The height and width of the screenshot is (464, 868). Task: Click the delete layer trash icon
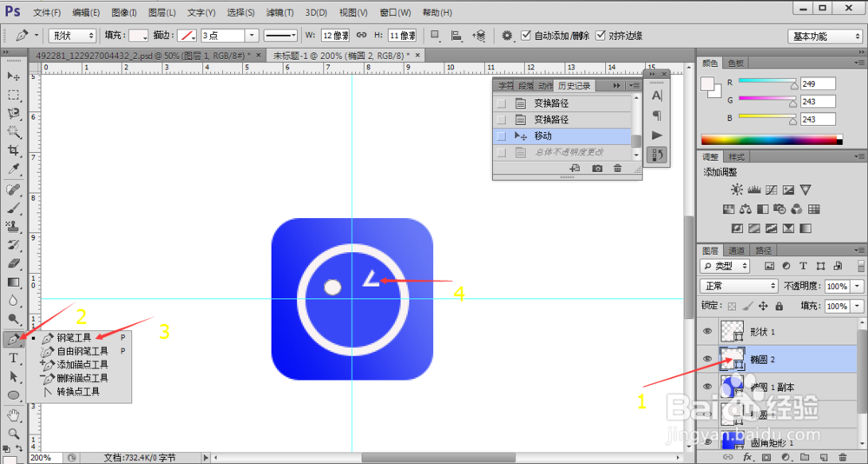click(843, 457)
